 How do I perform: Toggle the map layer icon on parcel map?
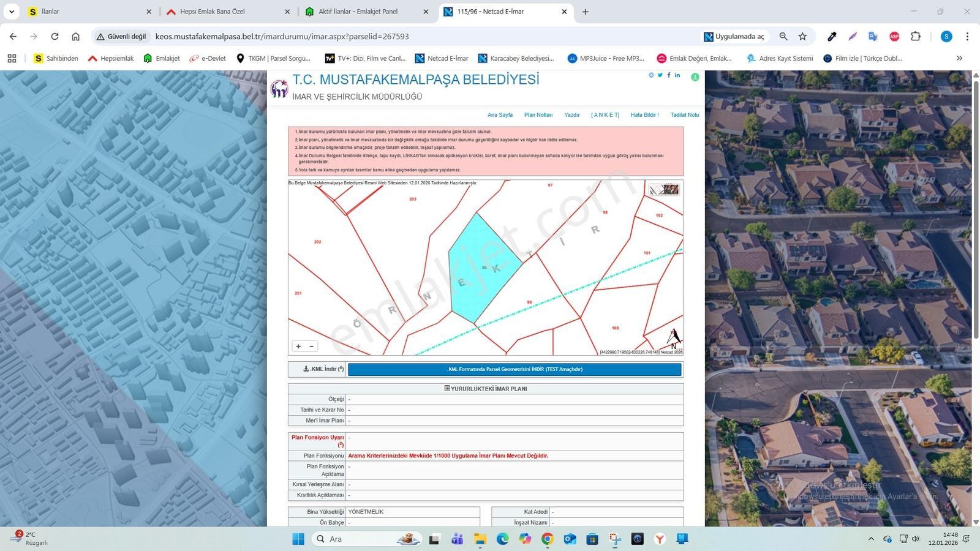coord(664,190)
